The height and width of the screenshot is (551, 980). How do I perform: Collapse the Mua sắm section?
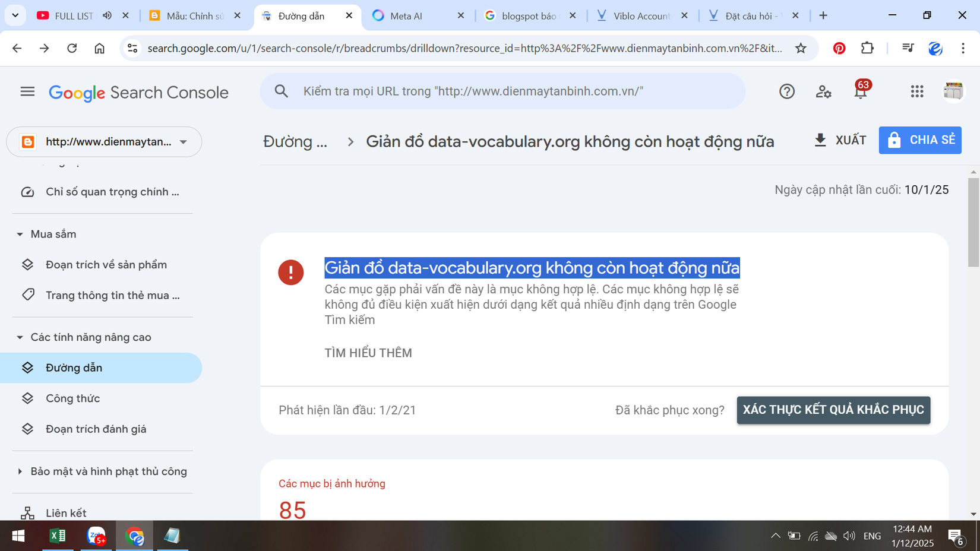(20, 235)
